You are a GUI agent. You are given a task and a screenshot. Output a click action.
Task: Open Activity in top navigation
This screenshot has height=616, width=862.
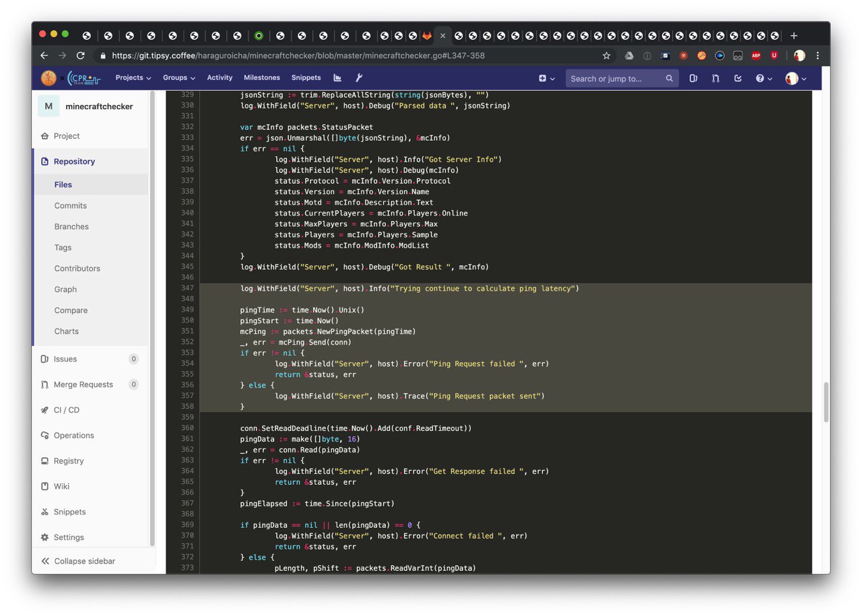220,78
